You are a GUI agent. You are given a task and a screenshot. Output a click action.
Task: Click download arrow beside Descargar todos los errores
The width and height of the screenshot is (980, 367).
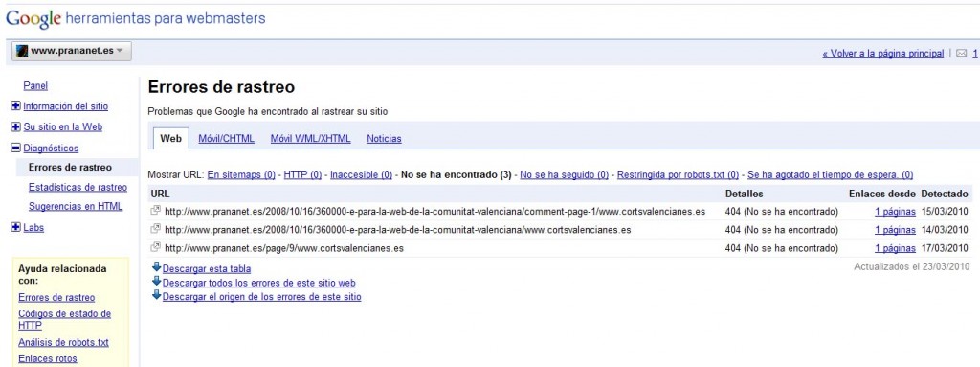click(x=157, y=281)
